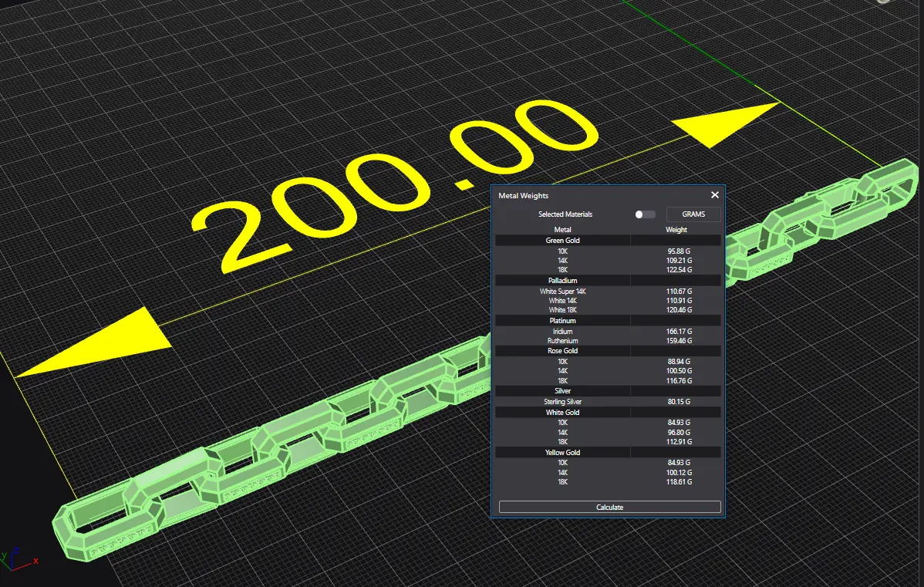Image resolution: width=924 pixels, height=587 pixels.
Task: Click the Metal Weights dialog title
Action: [523, 196]
